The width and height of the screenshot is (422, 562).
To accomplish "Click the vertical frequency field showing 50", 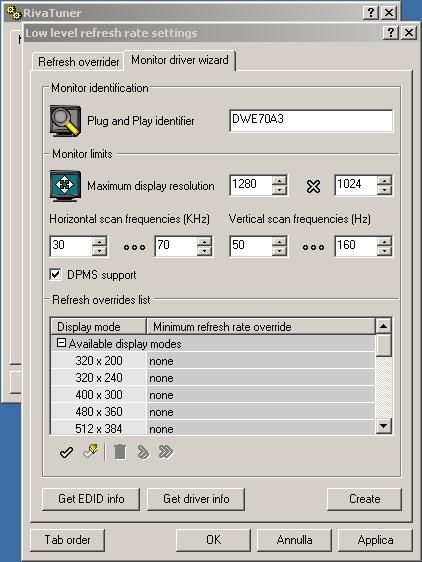I will [x=251, y=246].
